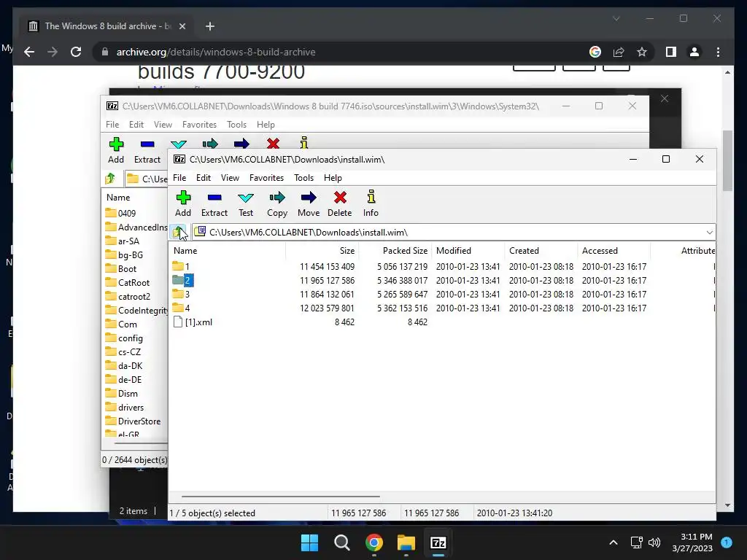Close the Windows 8 build archive tab

click(x=182, y=26)
